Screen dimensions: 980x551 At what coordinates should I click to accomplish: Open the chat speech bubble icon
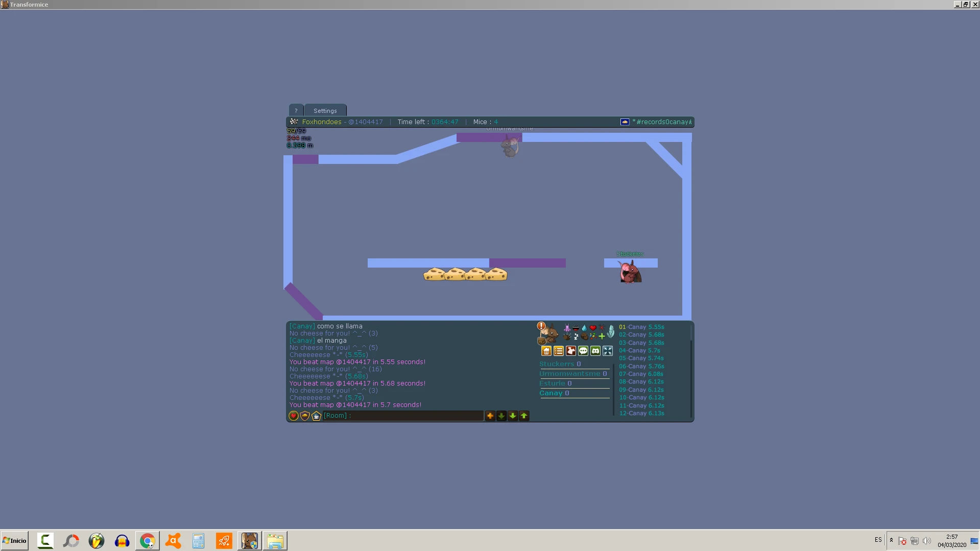[583, 351]
